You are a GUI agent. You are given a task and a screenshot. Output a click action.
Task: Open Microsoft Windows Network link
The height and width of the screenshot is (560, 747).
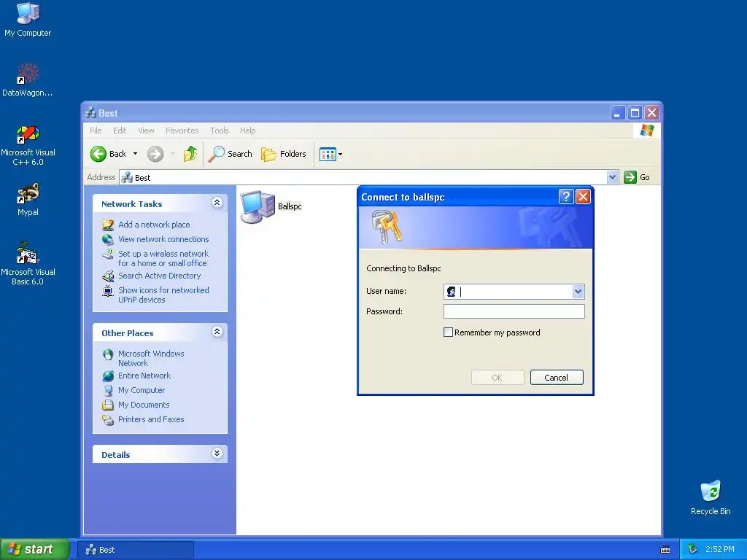[x=151, y=359]
